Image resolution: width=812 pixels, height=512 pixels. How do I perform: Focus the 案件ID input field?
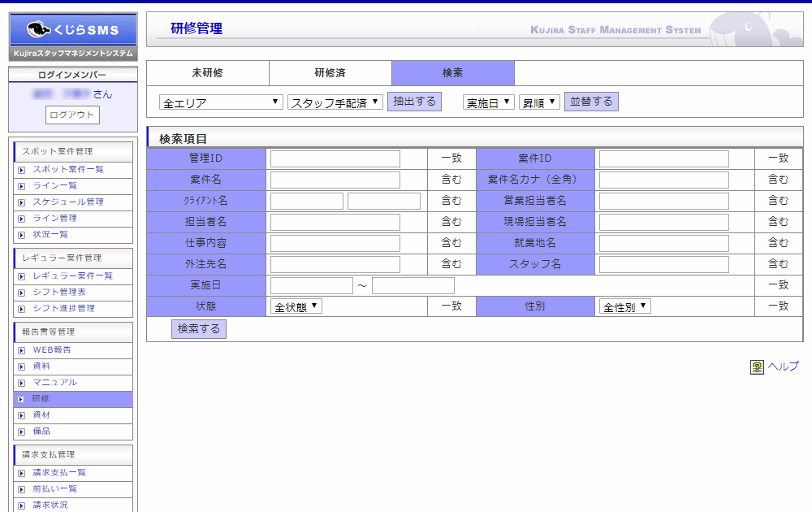[x=664, y=158]
